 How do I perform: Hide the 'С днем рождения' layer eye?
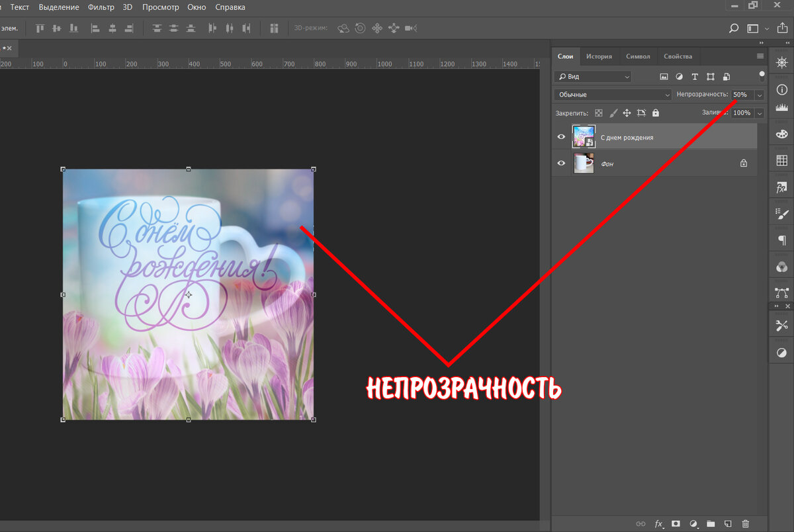tap(561, 137)
